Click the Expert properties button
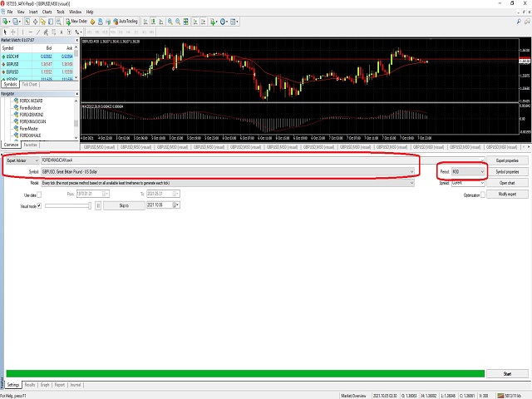Screen dimensions: 532x399 507,160
